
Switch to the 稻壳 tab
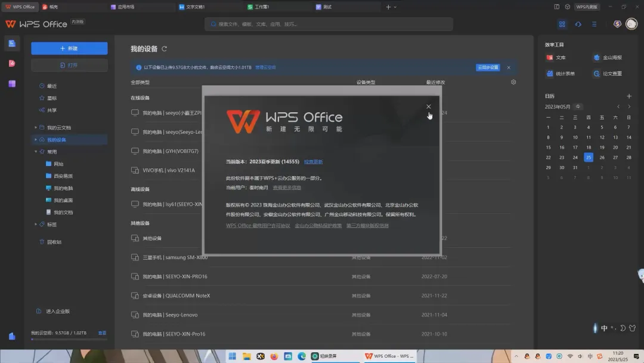point(72,7)
